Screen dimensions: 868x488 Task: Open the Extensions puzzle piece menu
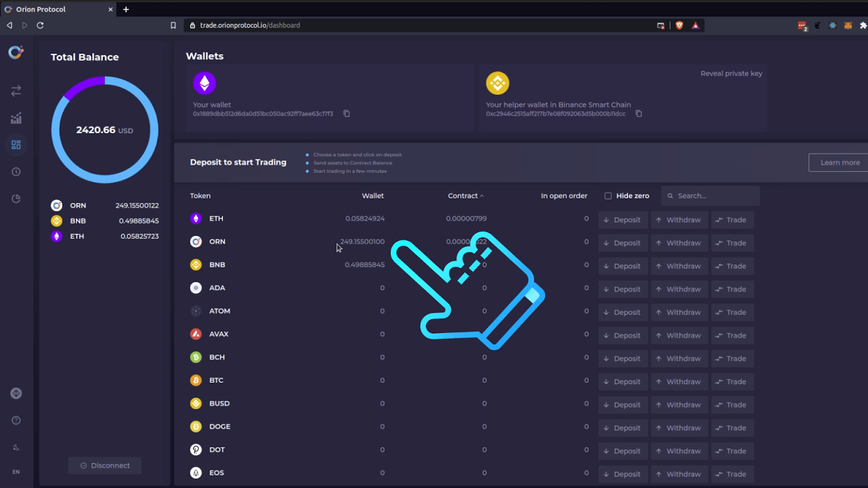pyautogui.click(x=863, y=25)
